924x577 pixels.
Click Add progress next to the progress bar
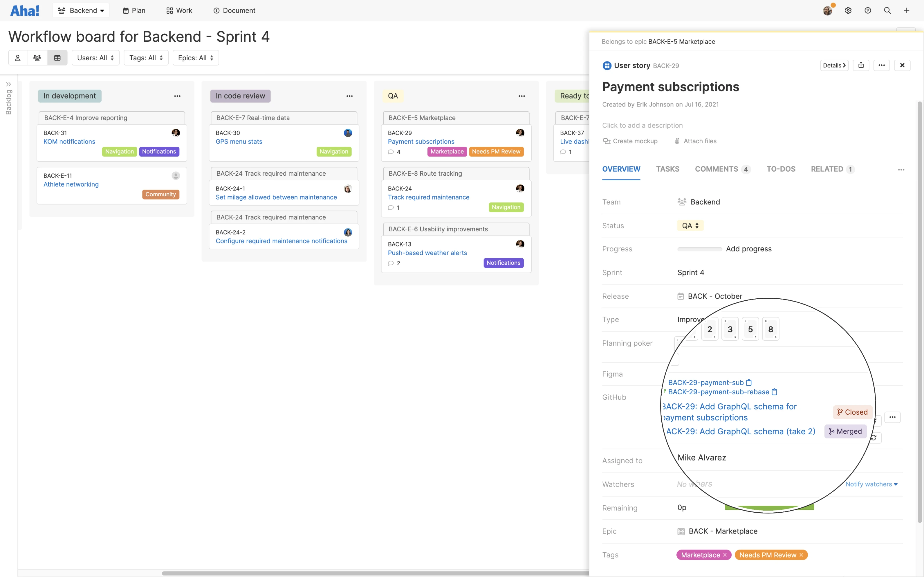coord(749,249)
